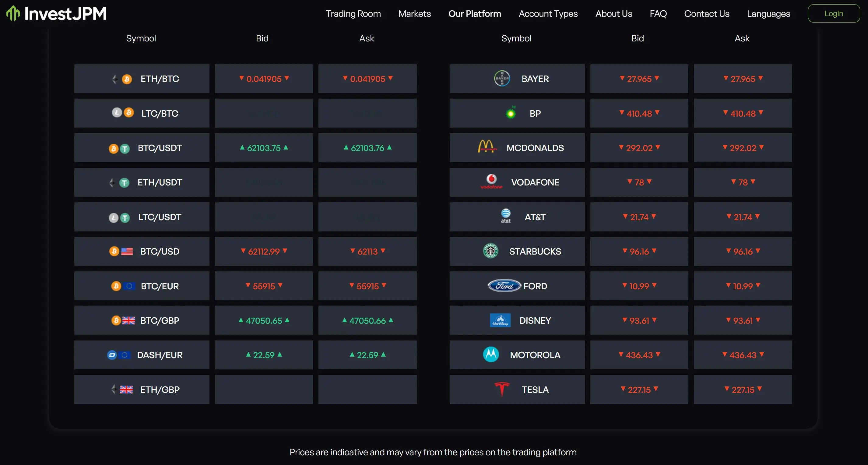
Task: Click the DISNEY bid value 93.61
Action: (639, 320)
